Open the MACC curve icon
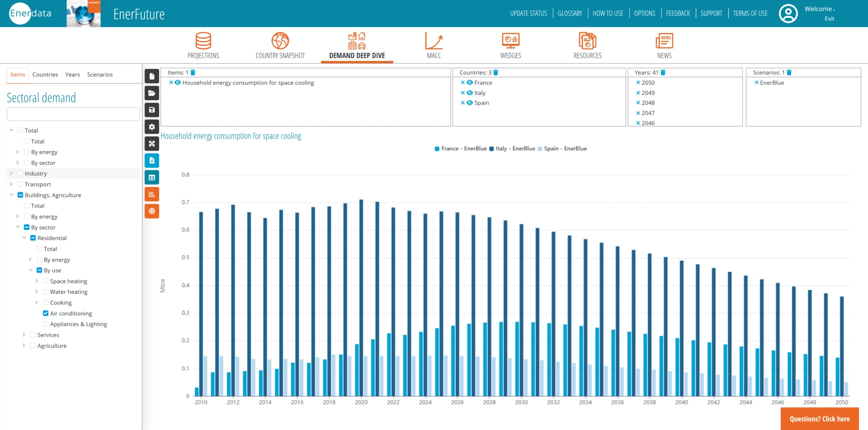The image size is (868, 430). [x=434, y=41]
